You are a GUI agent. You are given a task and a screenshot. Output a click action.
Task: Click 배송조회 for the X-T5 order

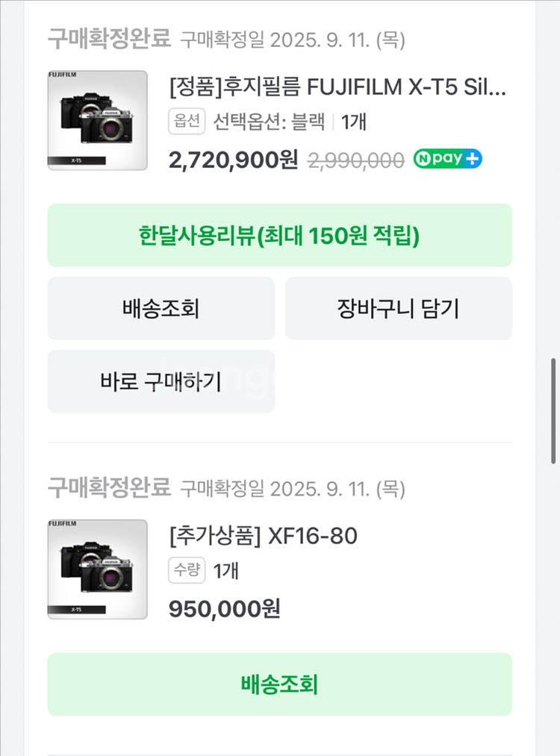point(161,308)
